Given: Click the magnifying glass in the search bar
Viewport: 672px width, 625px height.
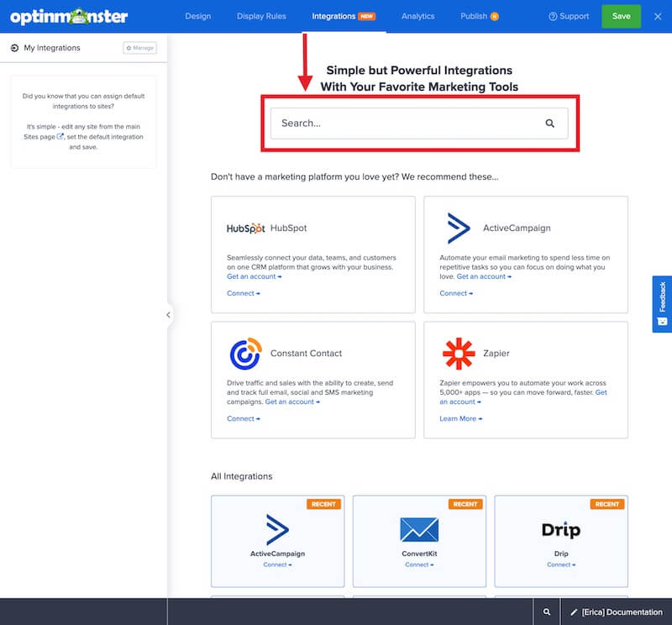Looking at the screenshot, I should (x=550, y=123).
